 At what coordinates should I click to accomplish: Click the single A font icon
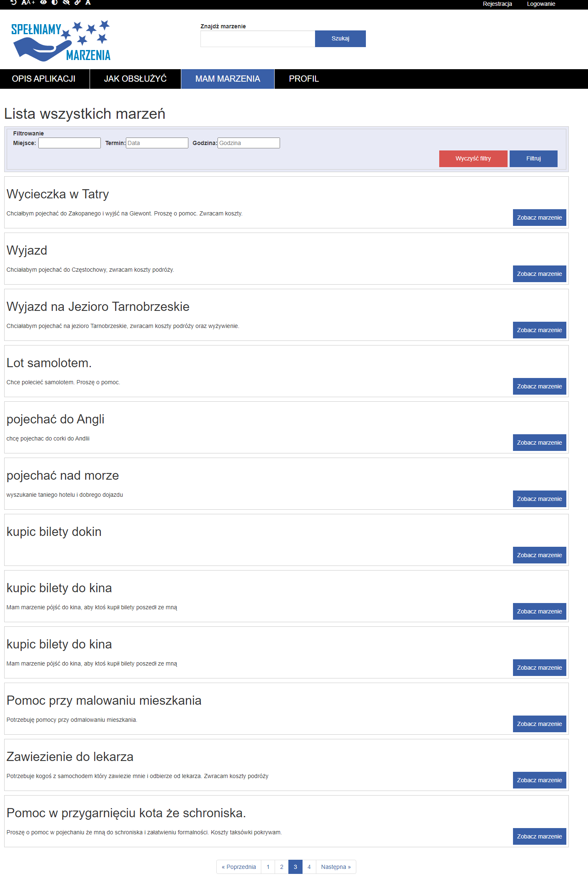[88, 2]
